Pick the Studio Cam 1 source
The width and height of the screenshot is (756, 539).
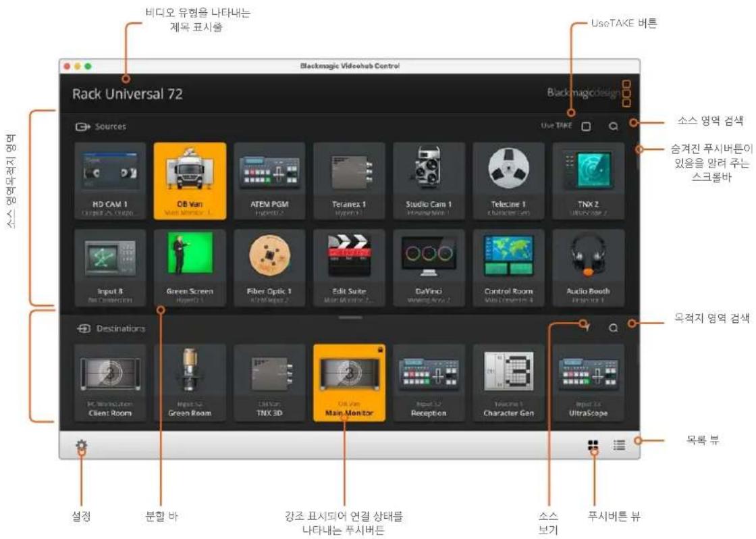(x=429, y=181)
